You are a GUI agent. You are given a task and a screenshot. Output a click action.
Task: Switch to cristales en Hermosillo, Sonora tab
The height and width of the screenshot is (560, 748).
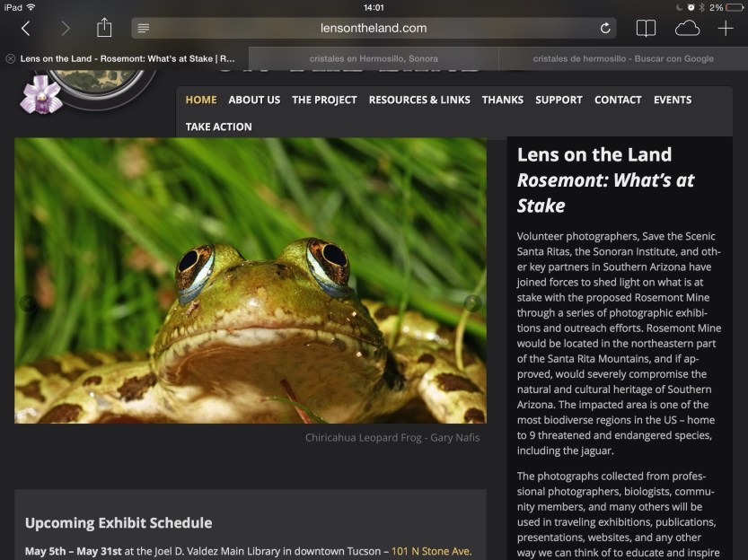[x=374, y=58]
